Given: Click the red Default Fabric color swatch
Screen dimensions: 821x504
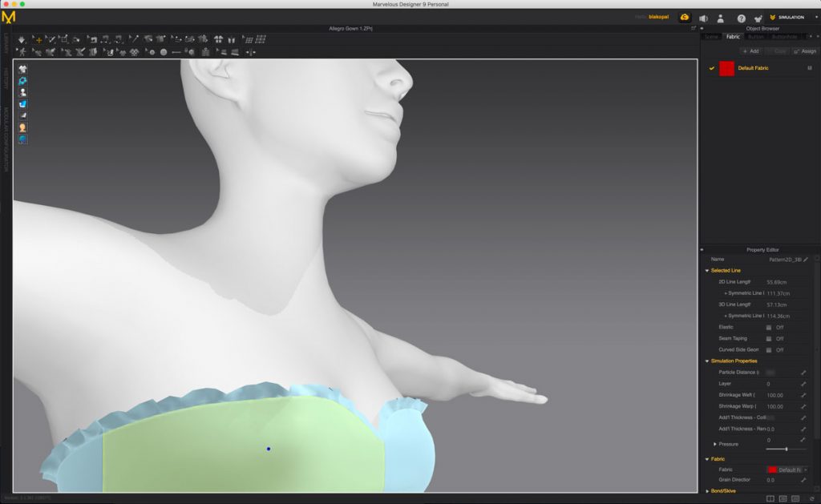Looking at the screenshot, I should click(x=726, y=69).
